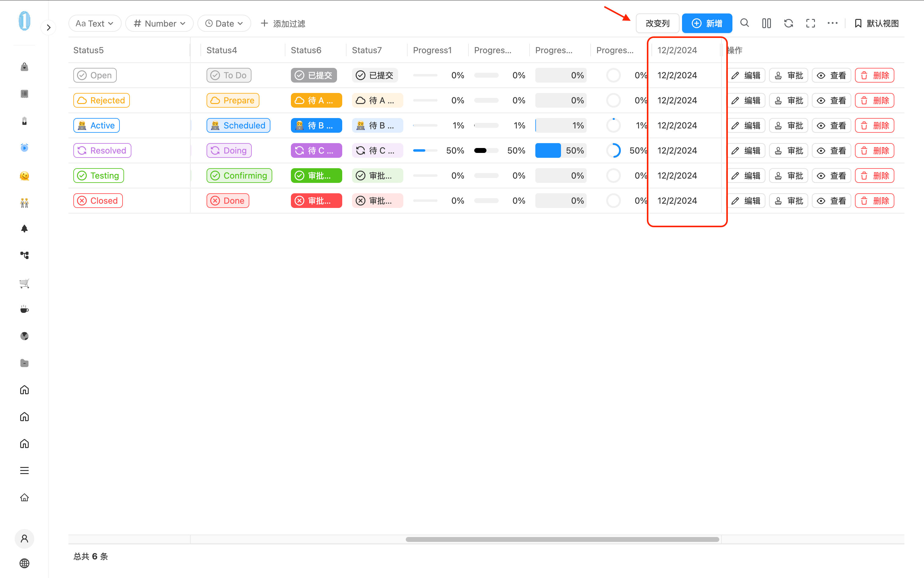Open the shopping bag sidebar item
The height and width of the screenshot is (578, 924).
(24, 67)
